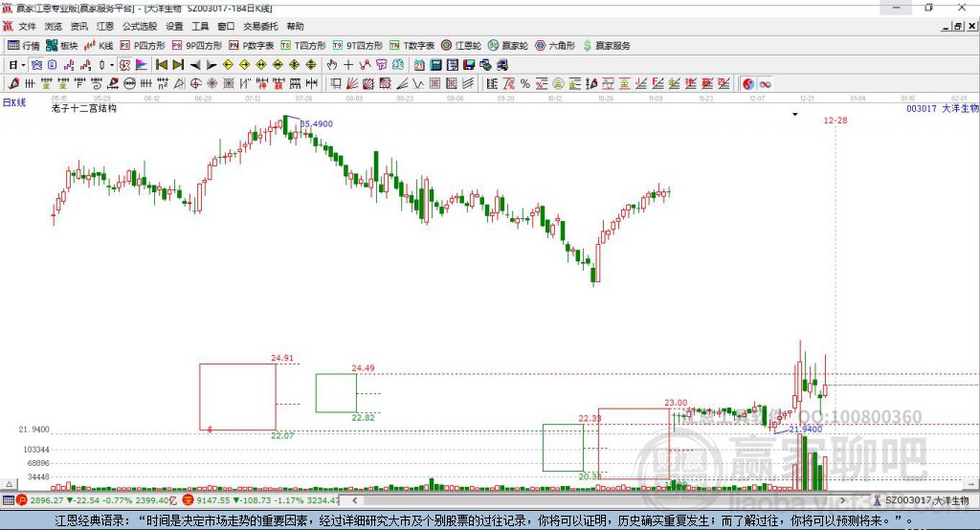Open the T数字表 tool
The image size is (980, 530).
412,46
